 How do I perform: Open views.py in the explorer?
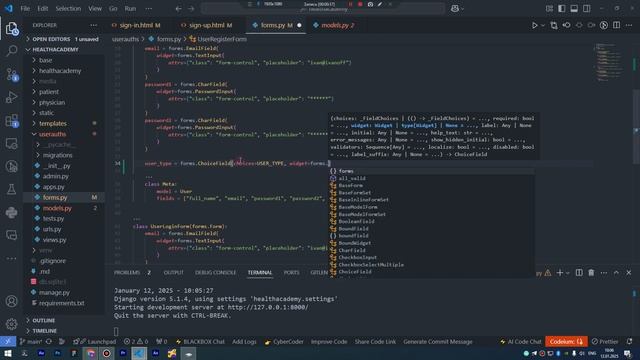[x=54, y=240]
